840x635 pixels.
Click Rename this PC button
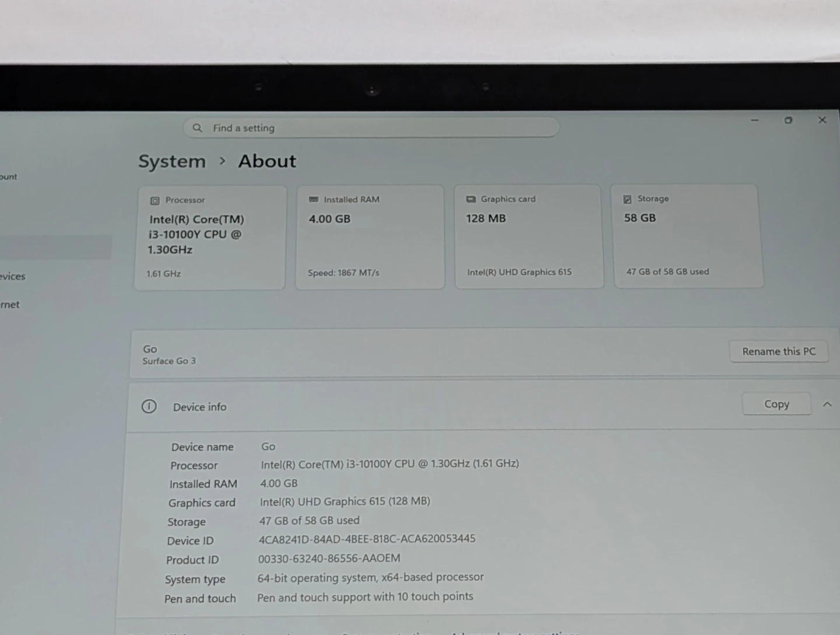pyautogui.click(x=779, y=351)
